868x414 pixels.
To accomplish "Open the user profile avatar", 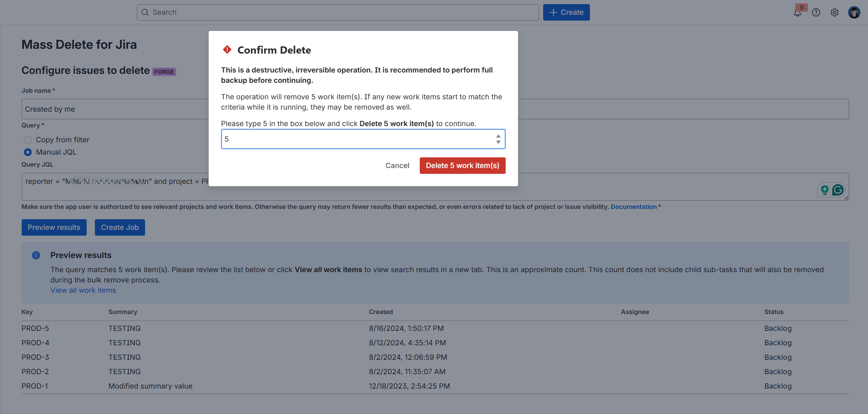I will coord(854,12).
